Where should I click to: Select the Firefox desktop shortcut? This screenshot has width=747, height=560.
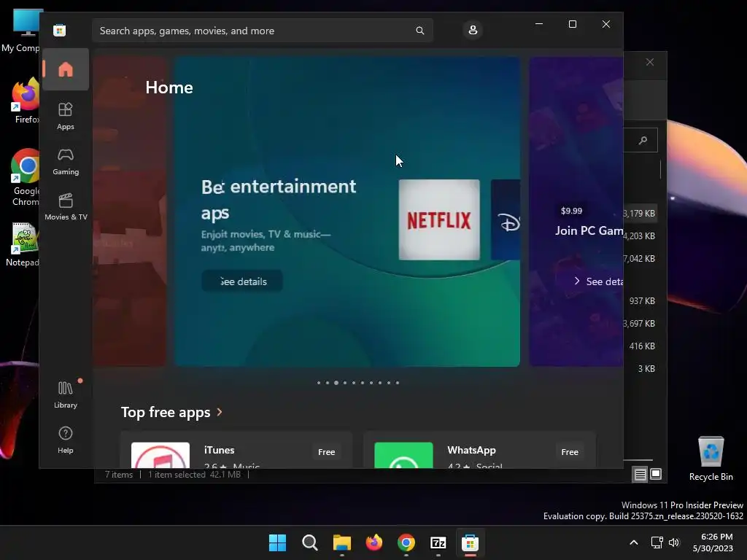[25, 101]
